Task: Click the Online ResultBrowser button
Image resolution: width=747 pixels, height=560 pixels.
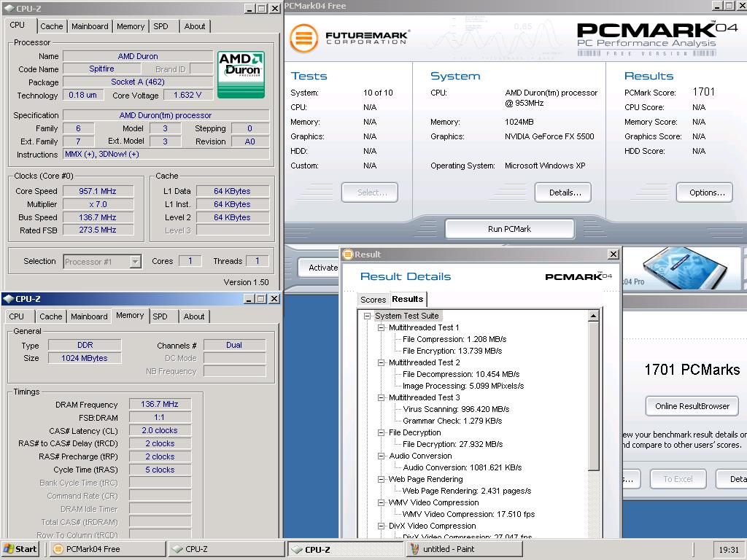Action: coord(692,406)
